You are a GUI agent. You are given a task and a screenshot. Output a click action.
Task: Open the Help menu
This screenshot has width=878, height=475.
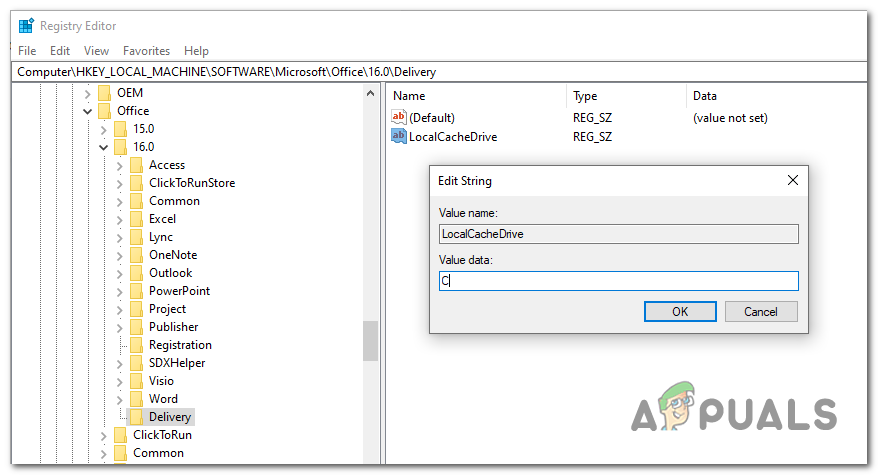click(x=196, y=51)
